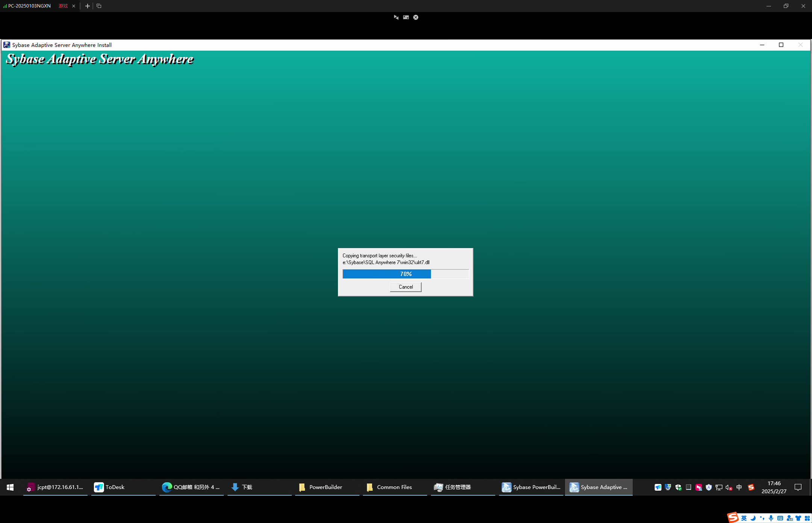
Task: Open the multi-window view icon
Action: (x=99, y=6)
